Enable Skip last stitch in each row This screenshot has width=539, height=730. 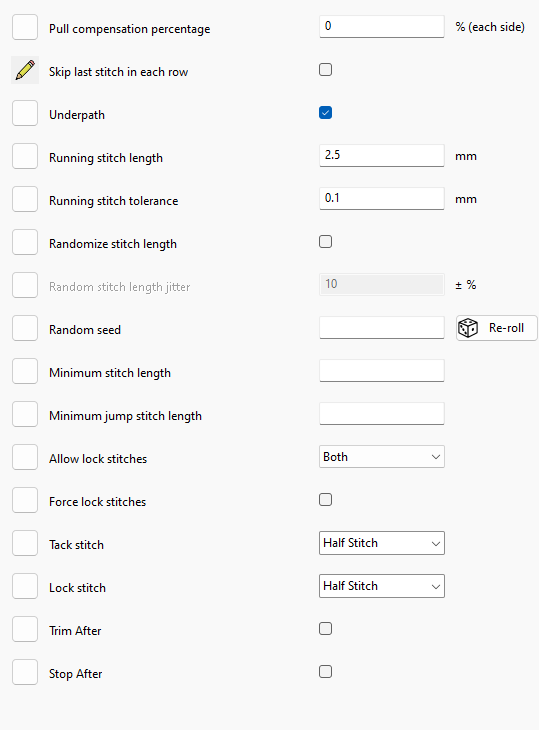[x=325, y=70]
